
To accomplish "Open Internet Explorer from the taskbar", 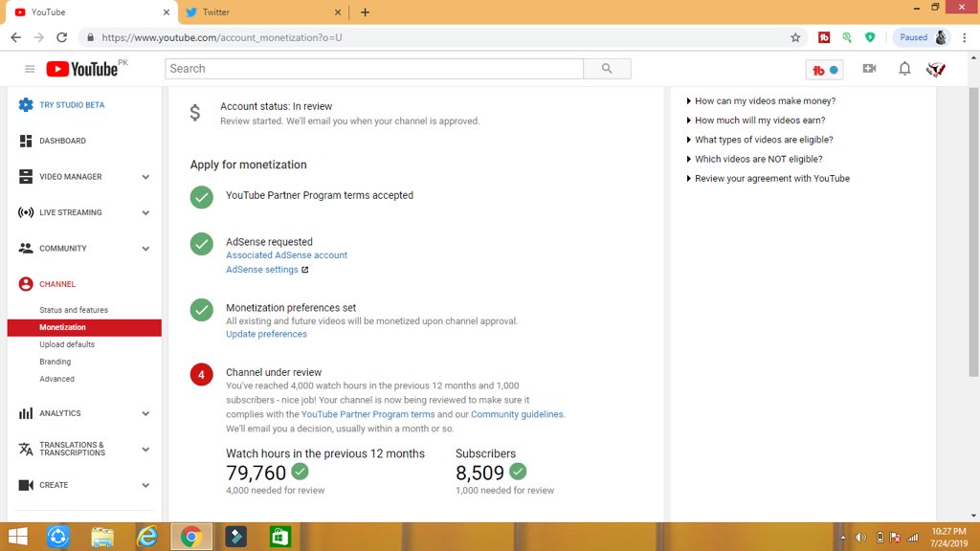I will pos(146,537).
